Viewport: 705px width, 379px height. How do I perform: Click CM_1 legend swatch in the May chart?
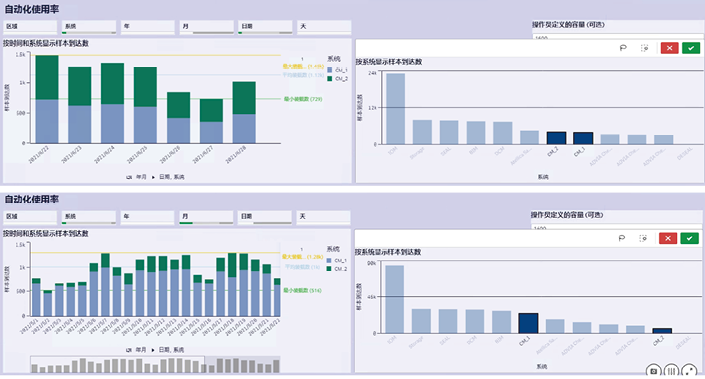pos(329,260)
